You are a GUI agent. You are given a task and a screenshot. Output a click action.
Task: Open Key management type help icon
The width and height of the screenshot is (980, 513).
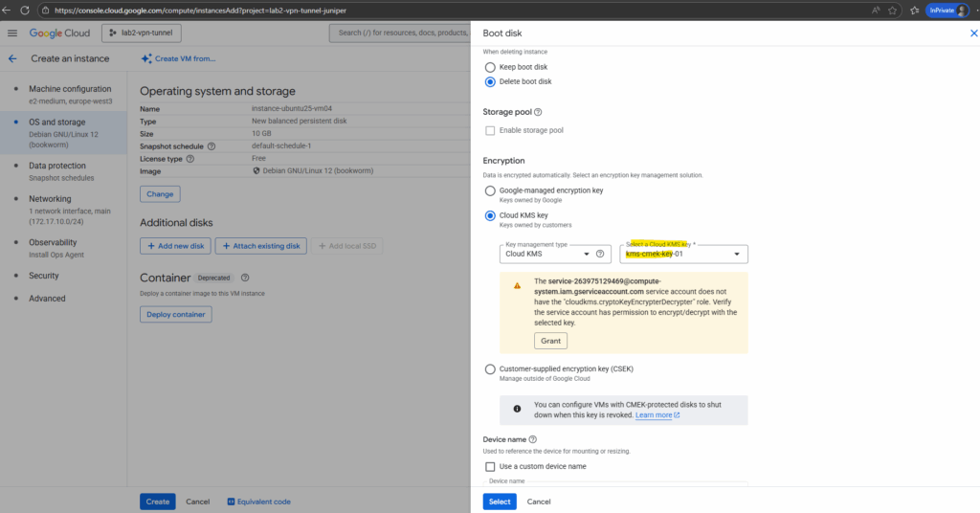click(600, 254)
